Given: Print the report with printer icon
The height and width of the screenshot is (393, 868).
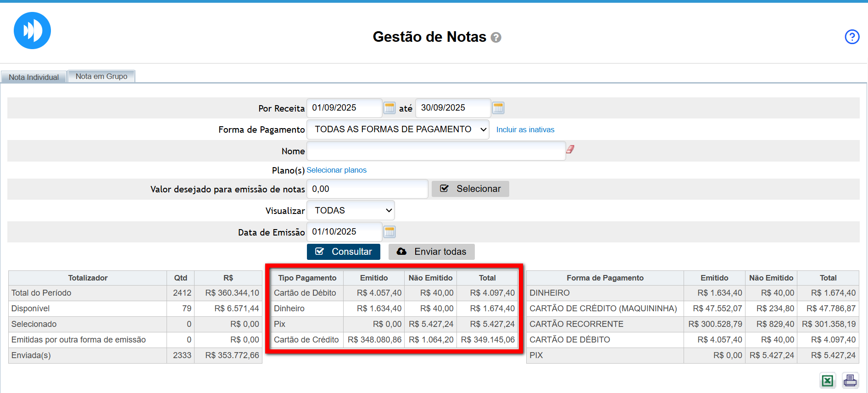Looking at the screenshot, I should pyautogui.click(x=850, y=381).
